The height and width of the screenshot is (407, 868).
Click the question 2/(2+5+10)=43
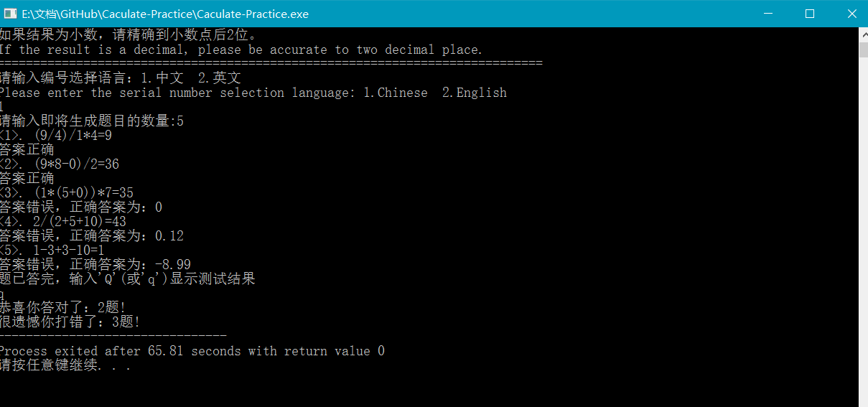click(x=63, y=222)
